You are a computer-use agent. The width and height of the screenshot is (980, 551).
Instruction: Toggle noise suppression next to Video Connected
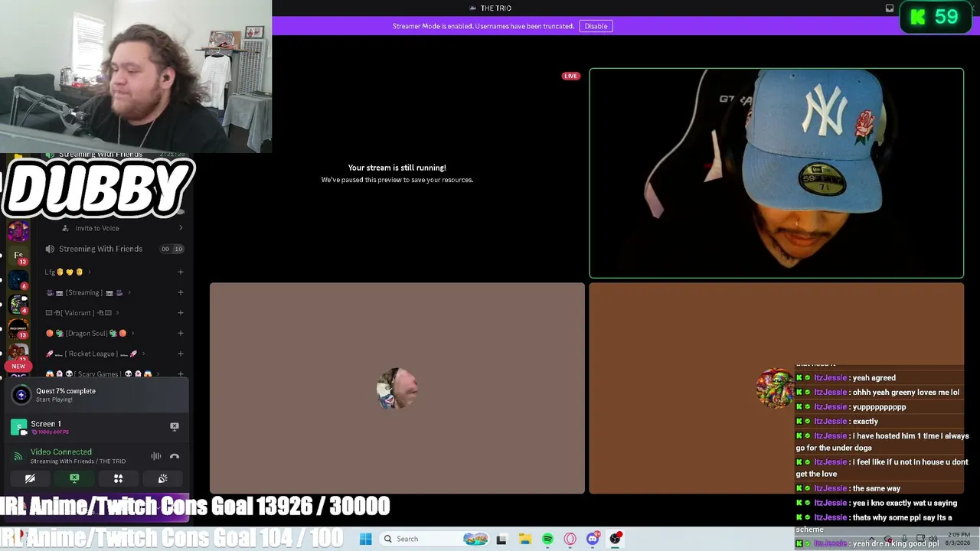(156, 456)
